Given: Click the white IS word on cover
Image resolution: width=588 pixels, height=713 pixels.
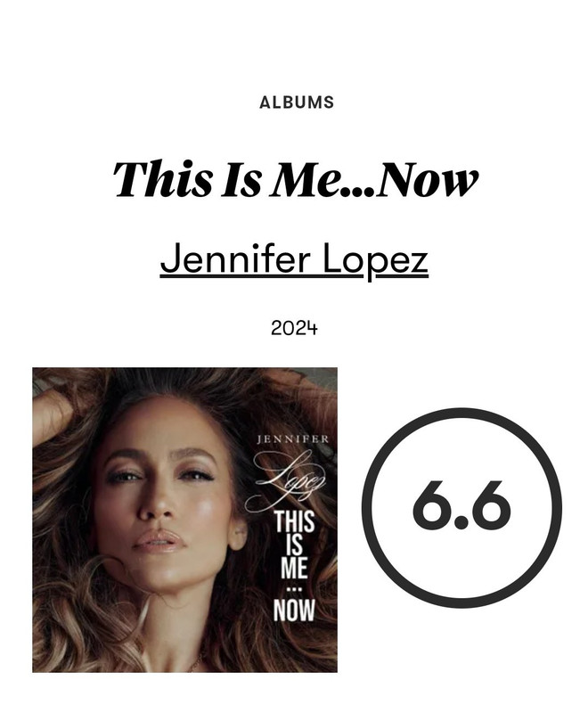Looking at the screenshot, I should (x=294, y=545).
